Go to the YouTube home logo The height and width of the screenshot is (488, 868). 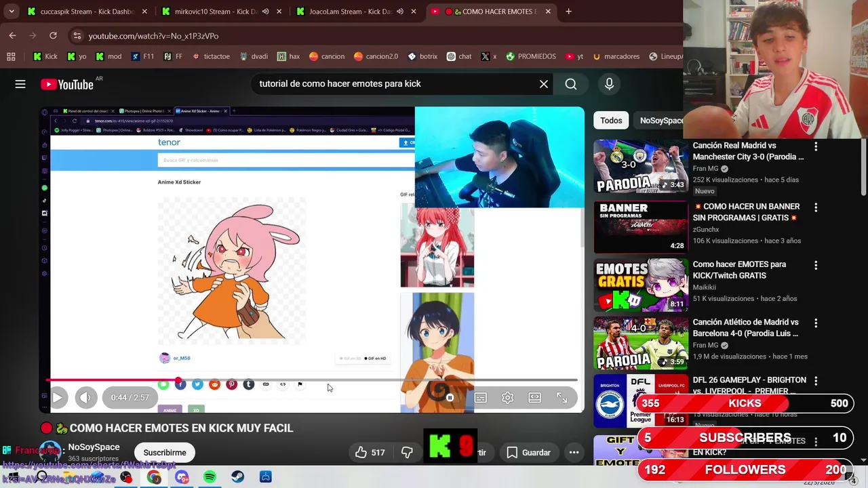click(67, 84)
